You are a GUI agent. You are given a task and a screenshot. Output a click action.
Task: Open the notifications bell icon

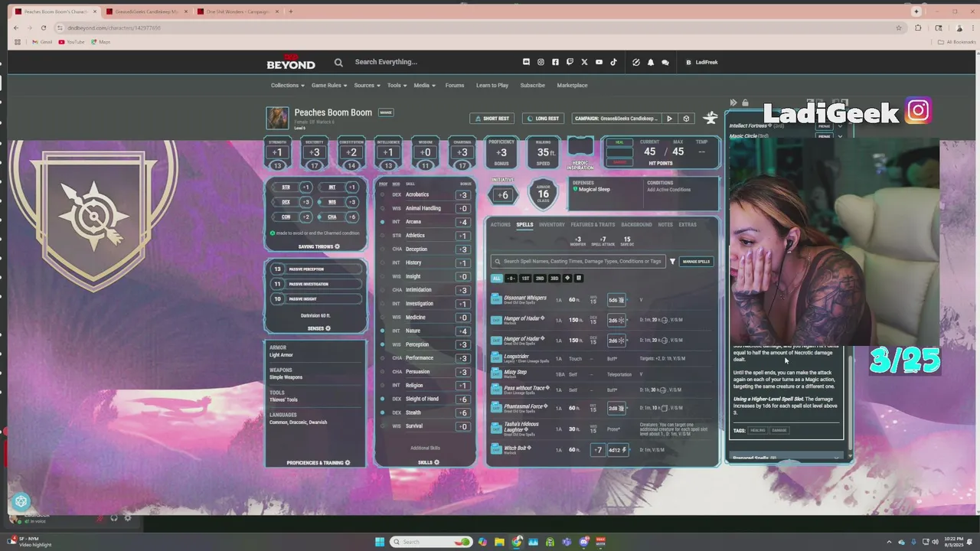[x=651, y=62]
